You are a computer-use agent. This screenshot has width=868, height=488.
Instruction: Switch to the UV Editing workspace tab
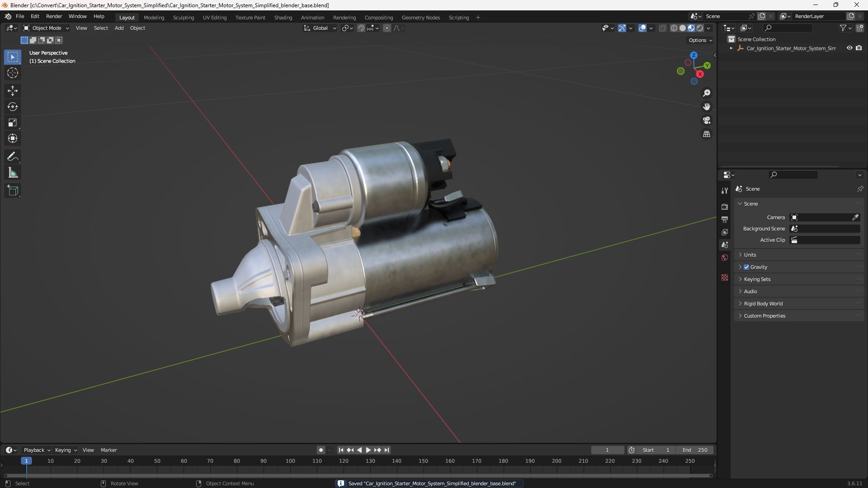[x=215, y=18]
